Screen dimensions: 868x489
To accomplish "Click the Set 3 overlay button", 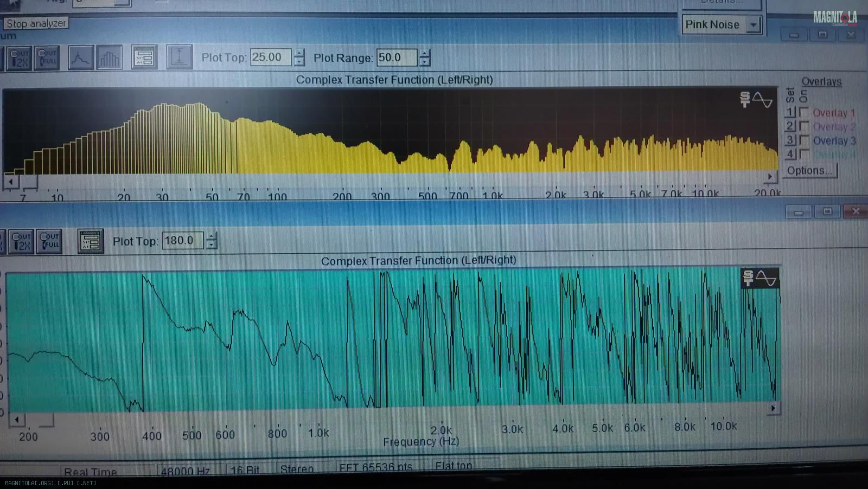I will [x=790, y=140].
